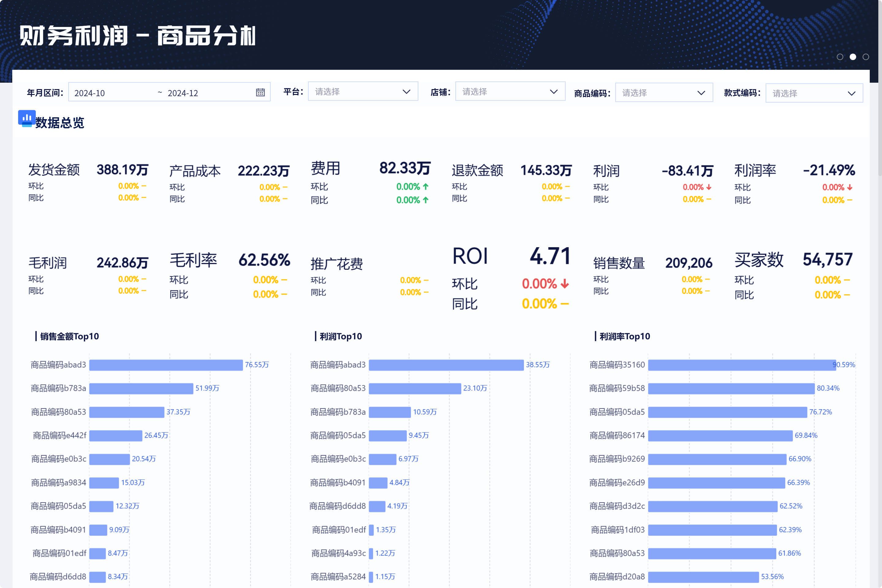Click the 37.35万 bar in the sales Top10 chart

tap(127, 412)
